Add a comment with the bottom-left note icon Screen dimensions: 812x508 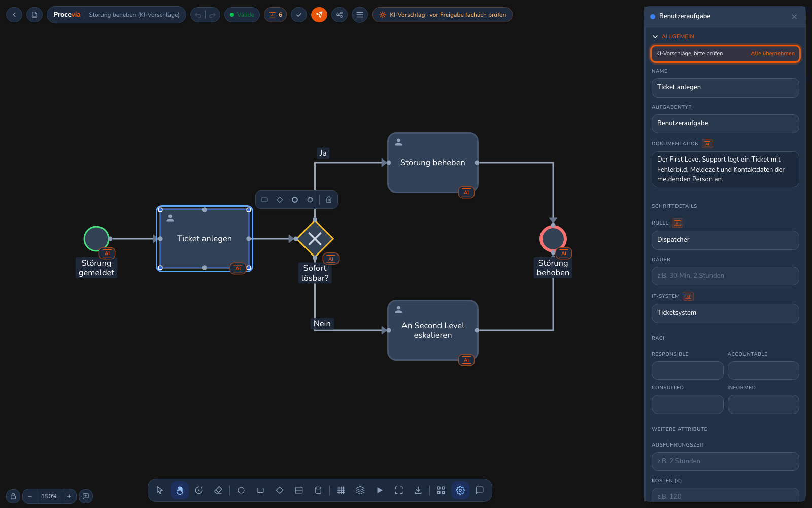[86, 496]
